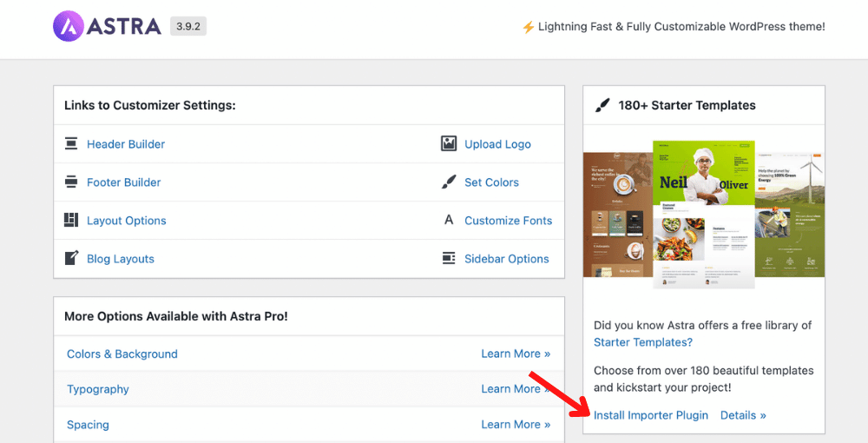Image resolution: width=868 pixels, height=443 pixels.
Task: Click the Blog Layouts edit icon
Action: coord(71,259)
